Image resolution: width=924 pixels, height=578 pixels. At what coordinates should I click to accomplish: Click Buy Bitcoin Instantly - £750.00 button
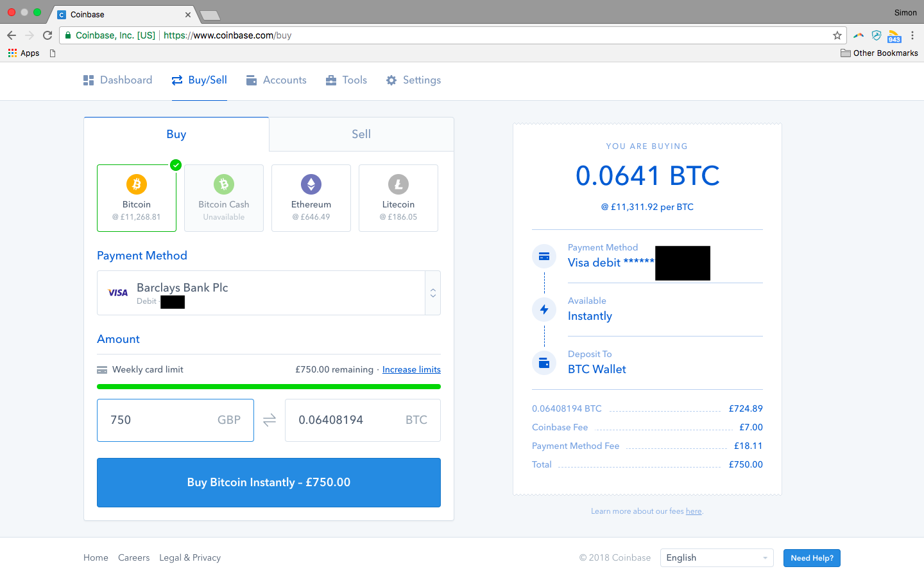[269, 482]
